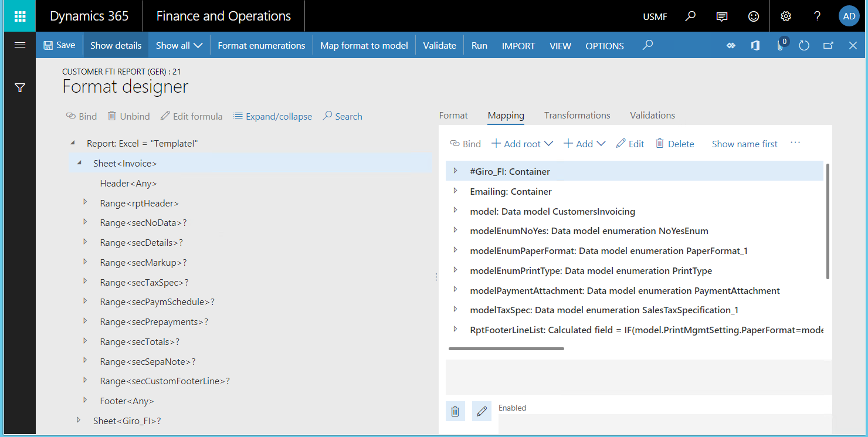Image resolution: width=868 pixels, height=437 pixels.
Task: Click the USMF company selector
Action: pos(655,17)
